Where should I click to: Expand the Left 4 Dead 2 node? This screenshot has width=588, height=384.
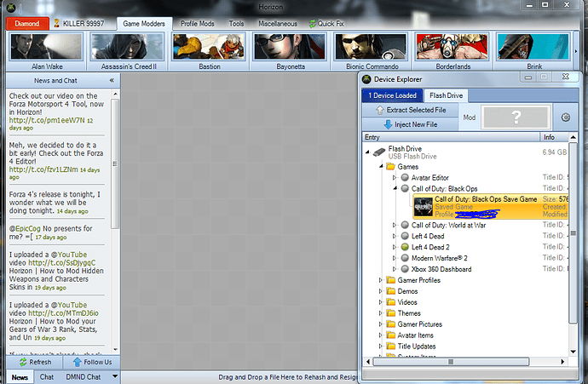(395, 247)
